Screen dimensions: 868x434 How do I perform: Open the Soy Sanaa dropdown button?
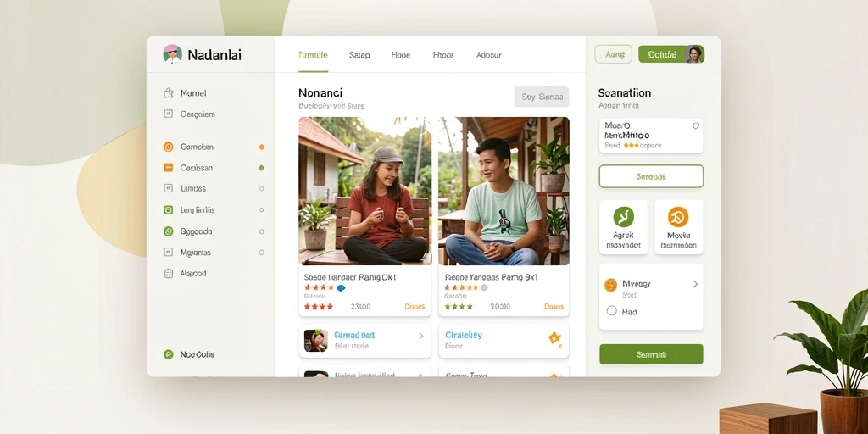[542, 97]
